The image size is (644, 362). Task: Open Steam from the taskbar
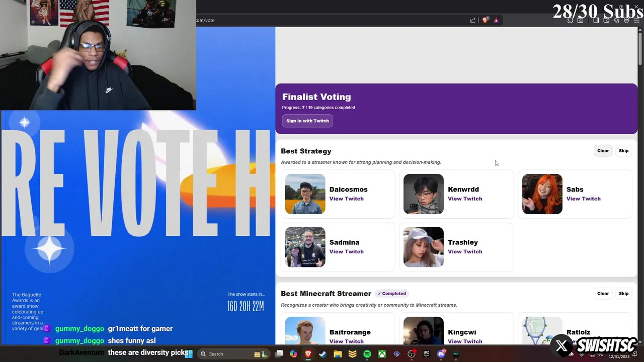pos(323,354)
